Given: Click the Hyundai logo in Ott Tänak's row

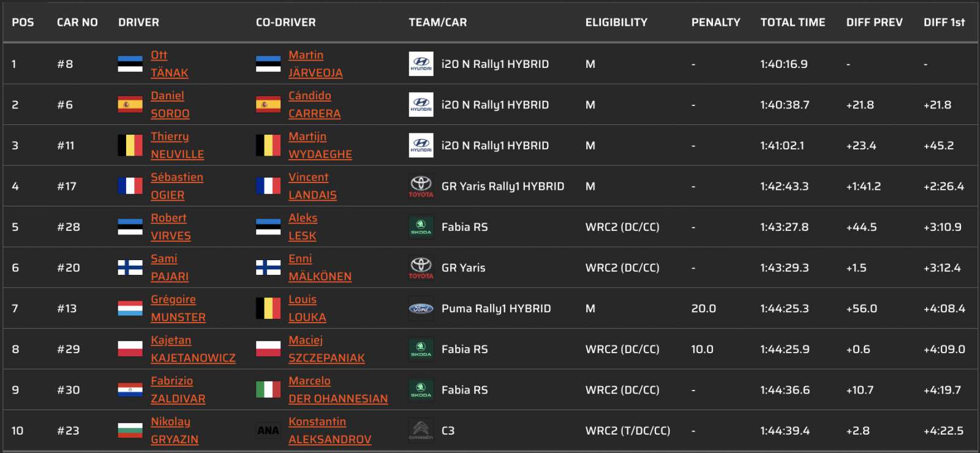Looking at the screenshot, I should pyautogui.click(x=421, y=64).
